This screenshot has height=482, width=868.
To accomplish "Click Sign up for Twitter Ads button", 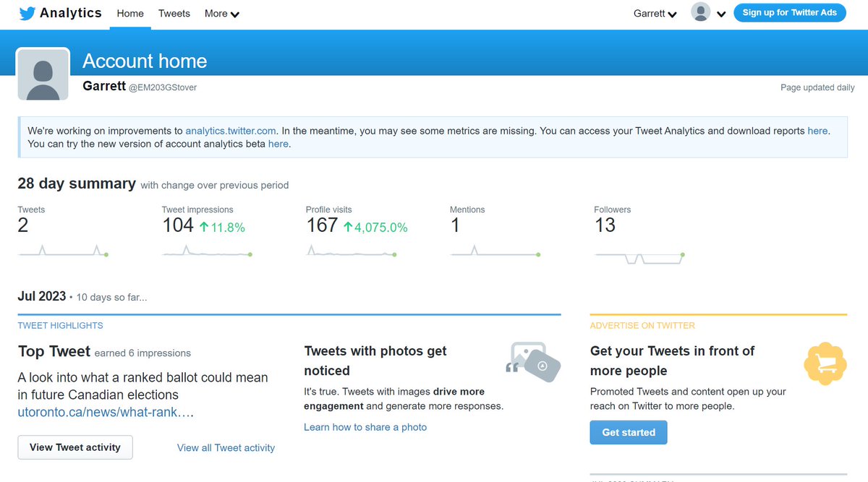I will tap(789, 12).
